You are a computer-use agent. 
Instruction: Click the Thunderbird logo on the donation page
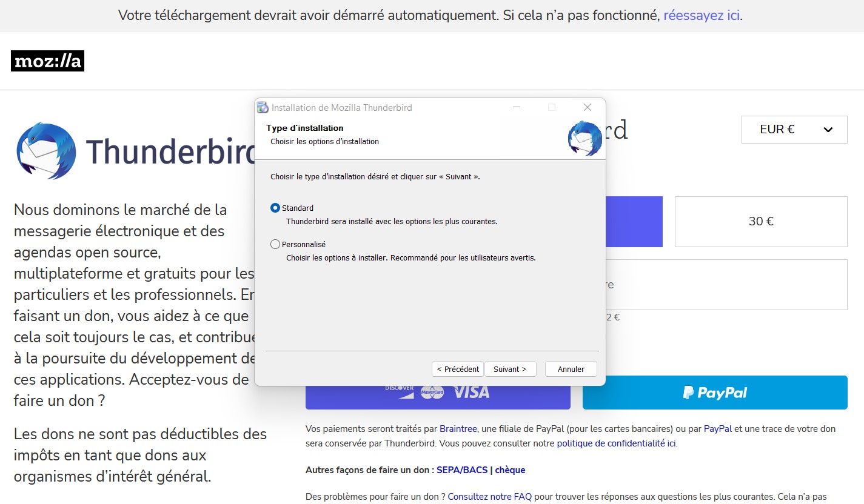tap(46, 151)
